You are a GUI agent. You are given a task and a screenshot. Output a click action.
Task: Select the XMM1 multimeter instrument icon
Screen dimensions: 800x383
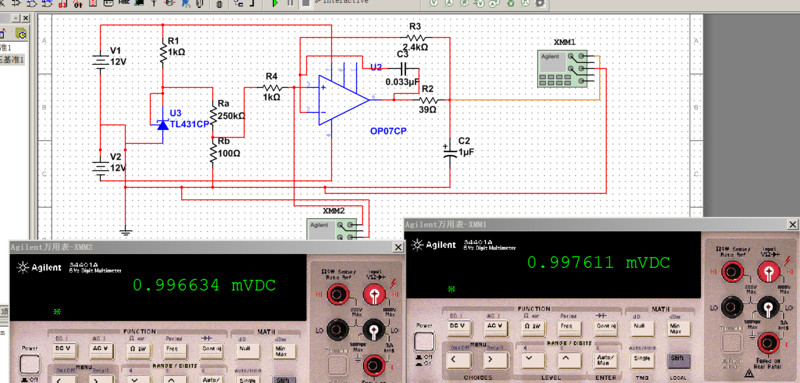tap(562, 68)
